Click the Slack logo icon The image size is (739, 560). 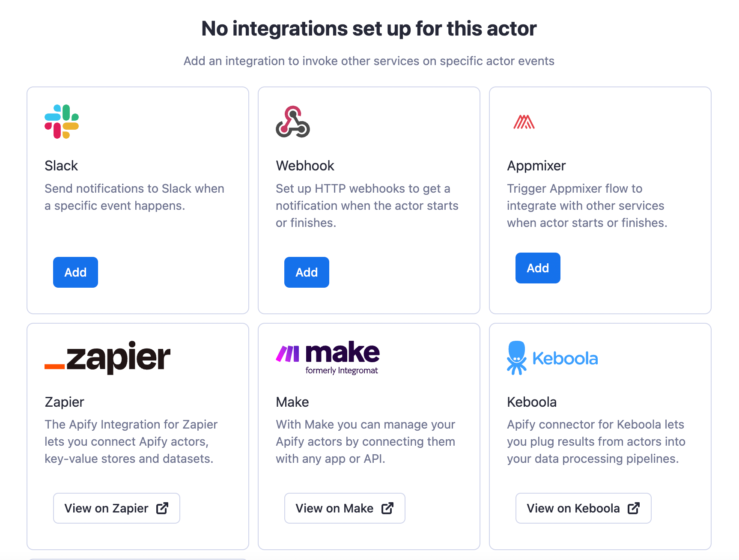pyautogui.click(x=62, y=122)
